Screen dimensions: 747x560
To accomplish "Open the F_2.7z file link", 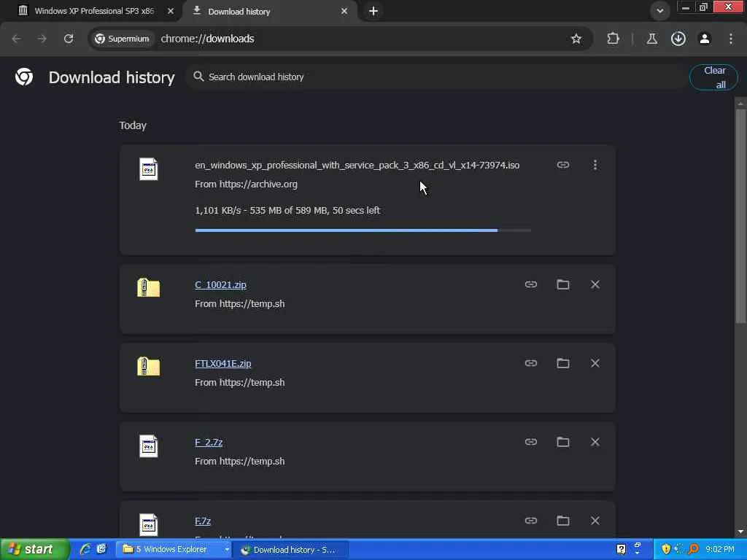I will (209, 443).
